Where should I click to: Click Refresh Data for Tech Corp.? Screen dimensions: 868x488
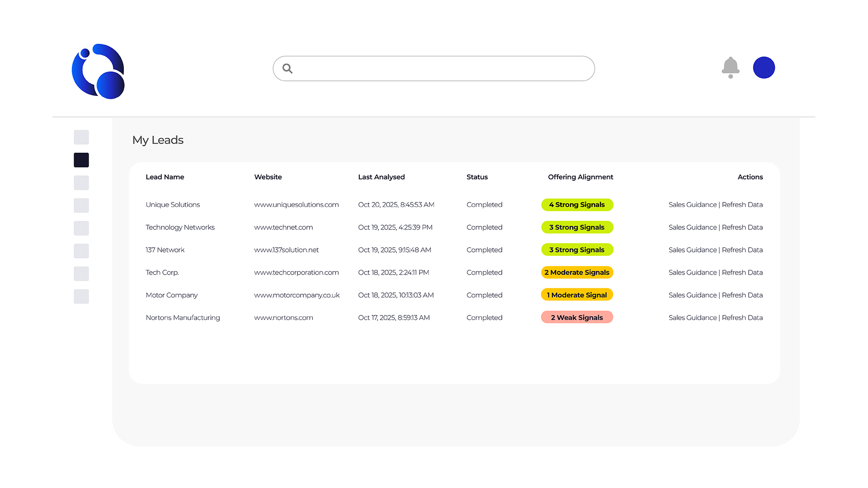tap(742, 272)
